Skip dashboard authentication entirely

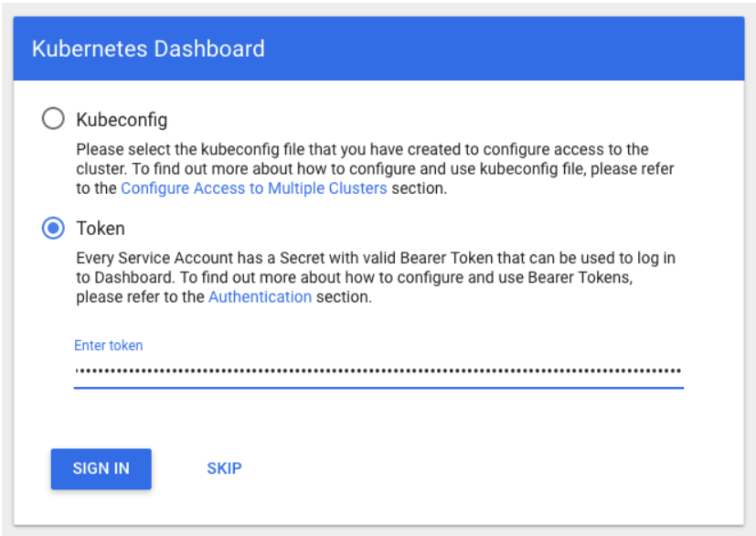pyautogui.click(x=225, y=467)
